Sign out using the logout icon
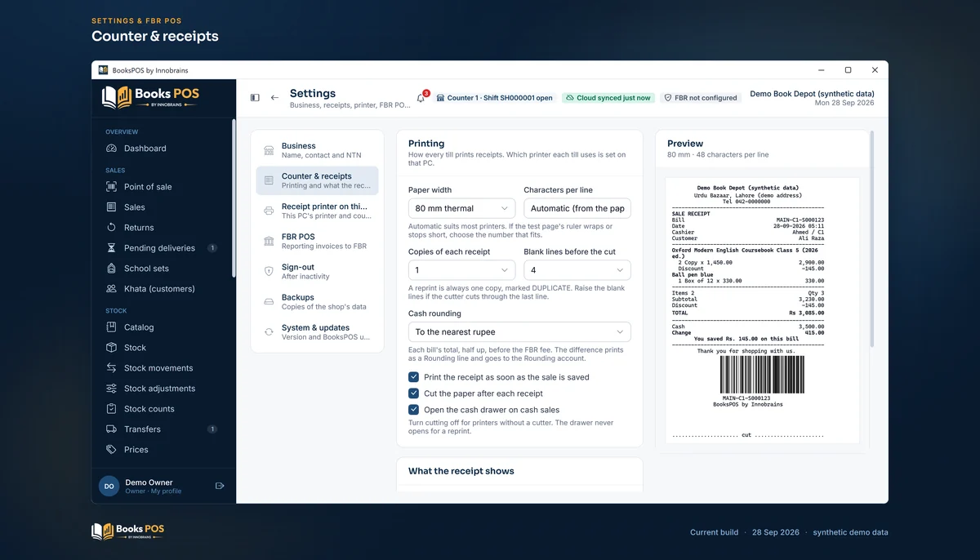The width and height of the screenshot is (980, 560). (x=220, y=486)
